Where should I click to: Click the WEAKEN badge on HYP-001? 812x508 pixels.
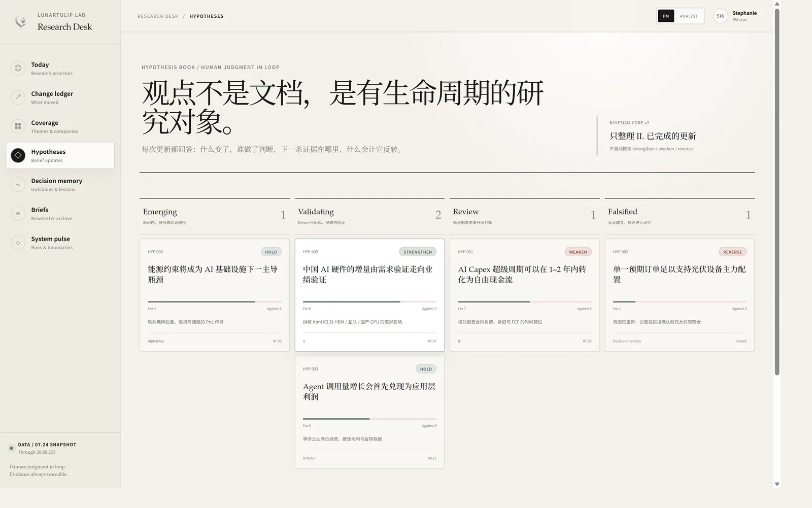578,252
